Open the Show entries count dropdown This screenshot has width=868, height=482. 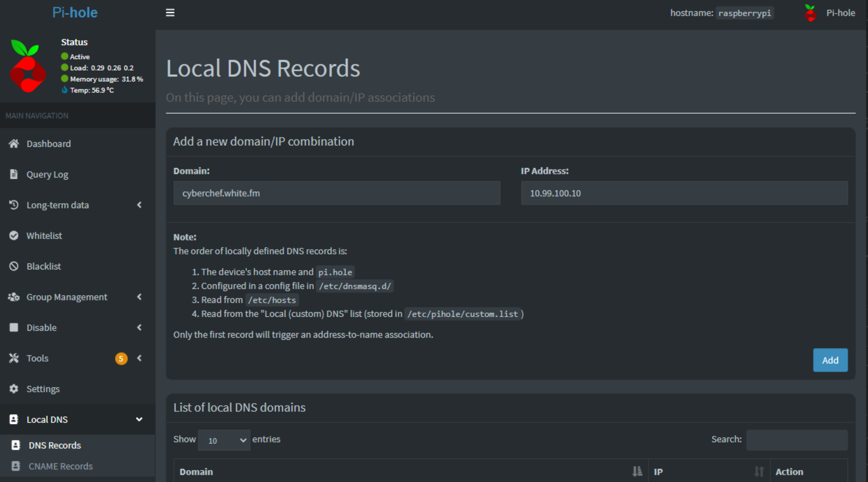click(x=224, y=440)
